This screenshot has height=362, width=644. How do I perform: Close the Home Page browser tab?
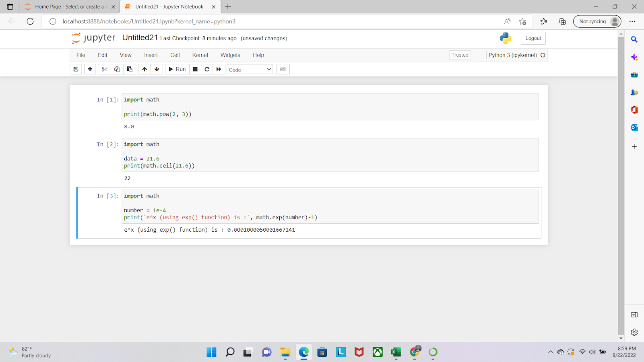114,7
